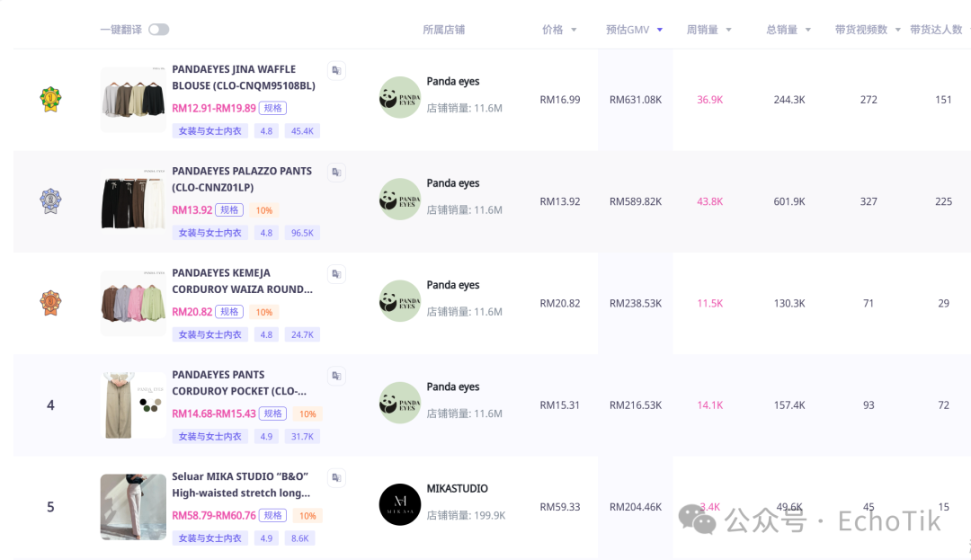Toggle the 一键翻译 switch
971x560 pixels.
click(x=158, y=30)
